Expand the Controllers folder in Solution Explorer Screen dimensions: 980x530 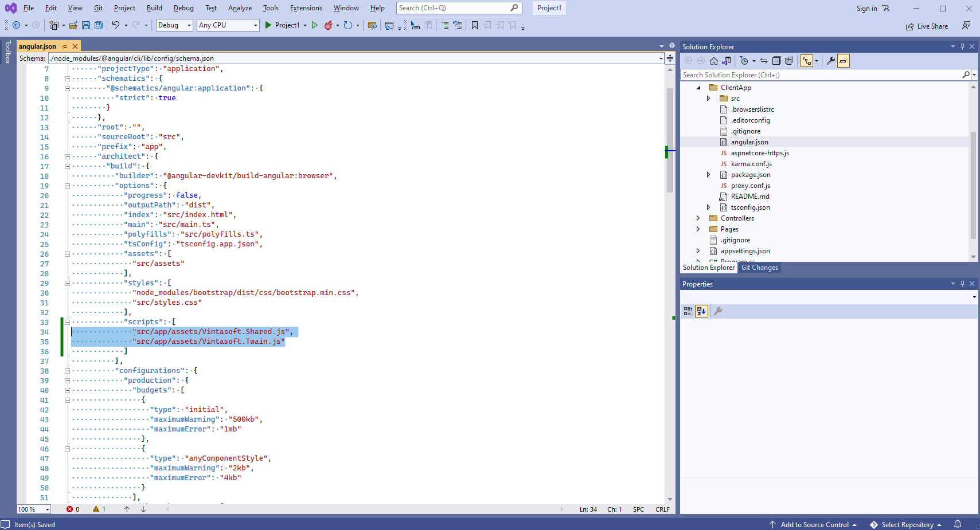point(698,218)
